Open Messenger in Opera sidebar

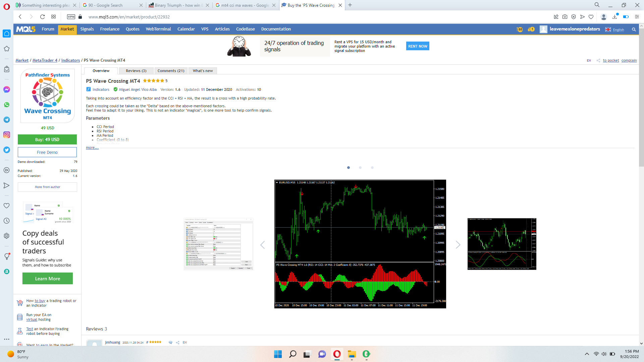coord(7,89)
